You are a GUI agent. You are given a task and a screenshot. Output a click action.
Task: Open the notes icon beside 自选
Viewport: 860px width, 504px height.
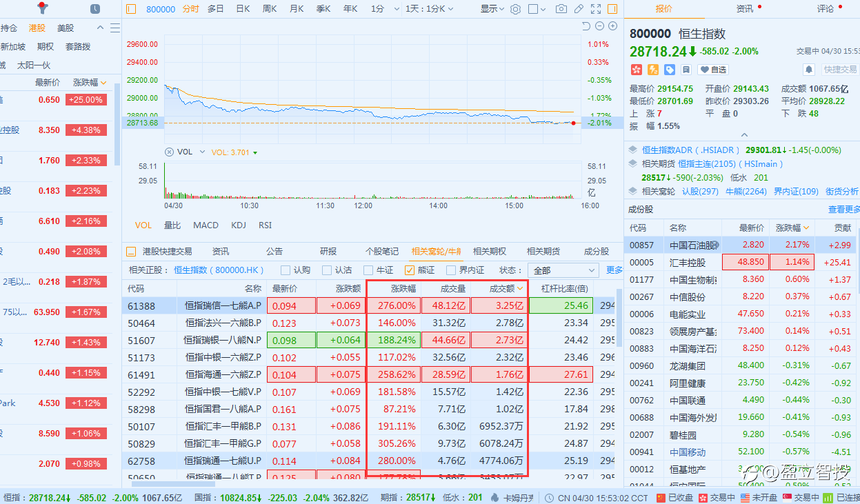point(686,70)
